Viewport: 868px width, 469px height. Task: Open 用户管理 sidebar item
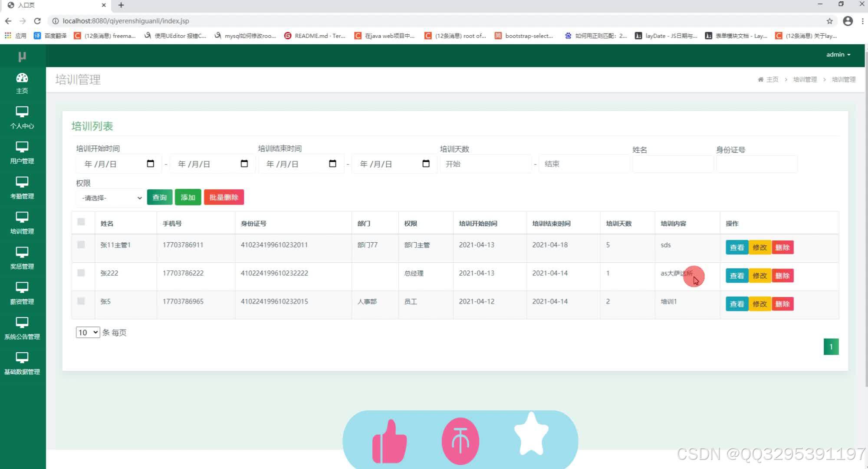(22, 153)
